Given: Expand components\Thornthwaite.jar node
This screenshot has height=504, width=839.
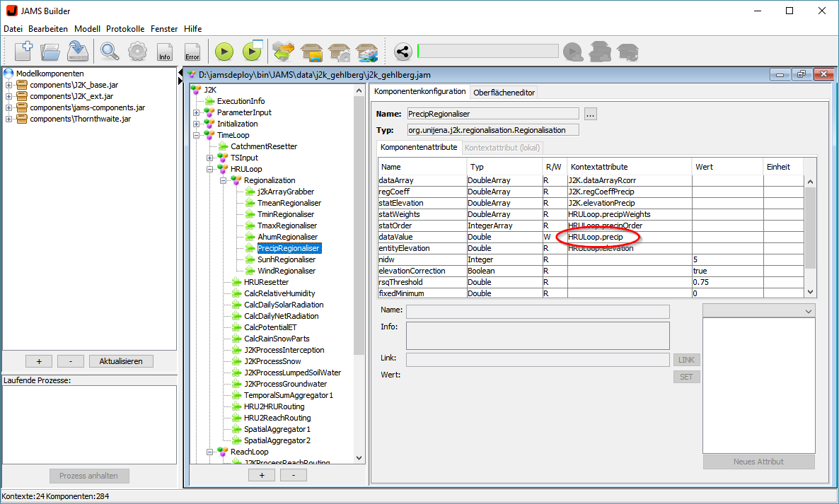Looking at the screenshot, I should (x=8, y=119).
